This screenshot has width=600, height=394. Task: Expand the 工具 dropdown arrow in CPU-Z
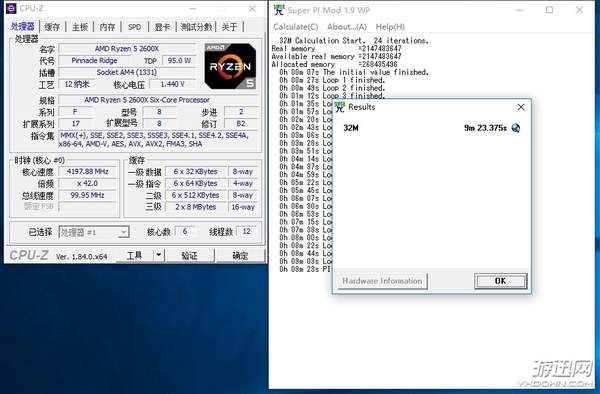tap(159, 255)
